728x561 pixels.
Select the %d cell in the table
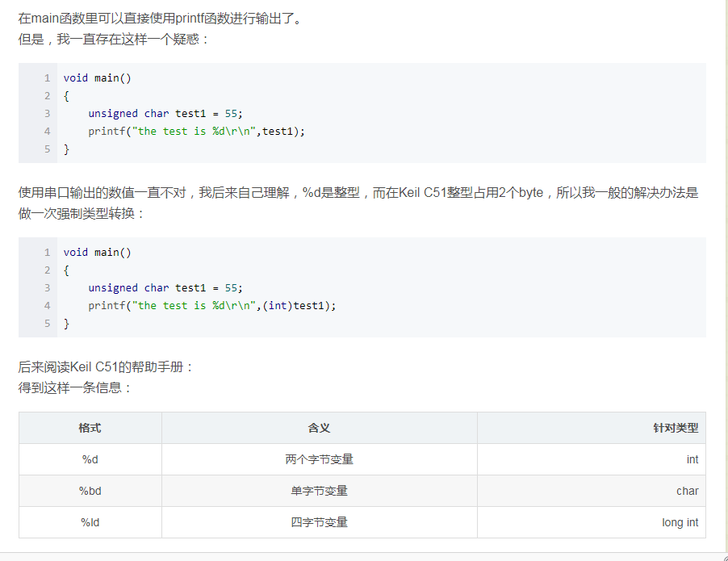pos(90,459)
